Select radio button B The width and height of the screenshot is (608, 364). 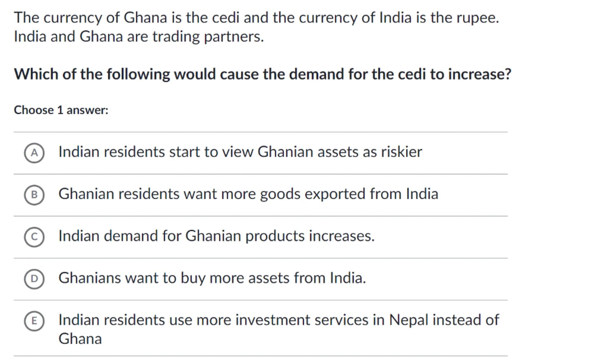34,195
